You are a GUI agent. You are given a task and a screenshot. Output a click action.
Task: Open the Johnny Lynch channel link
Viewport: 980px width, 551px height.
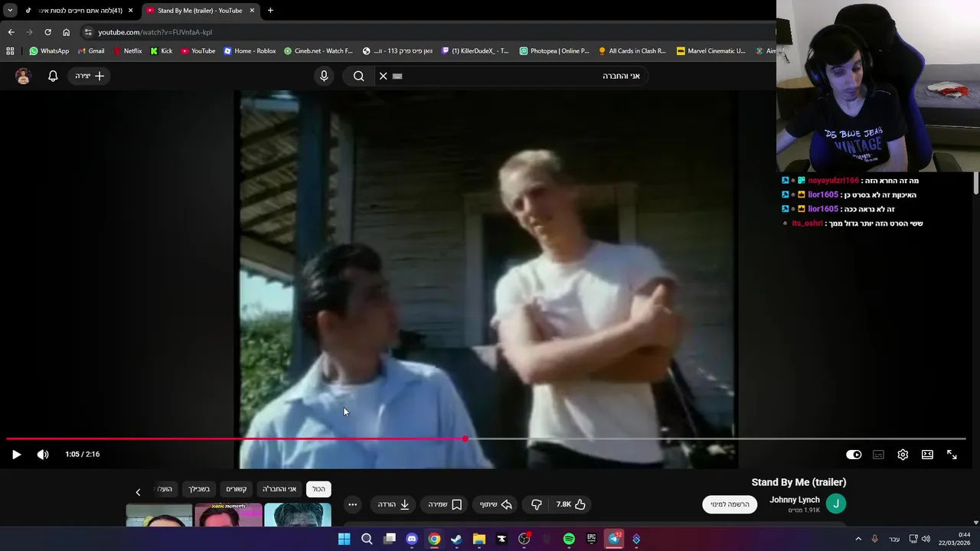click(x=794, y=500)
